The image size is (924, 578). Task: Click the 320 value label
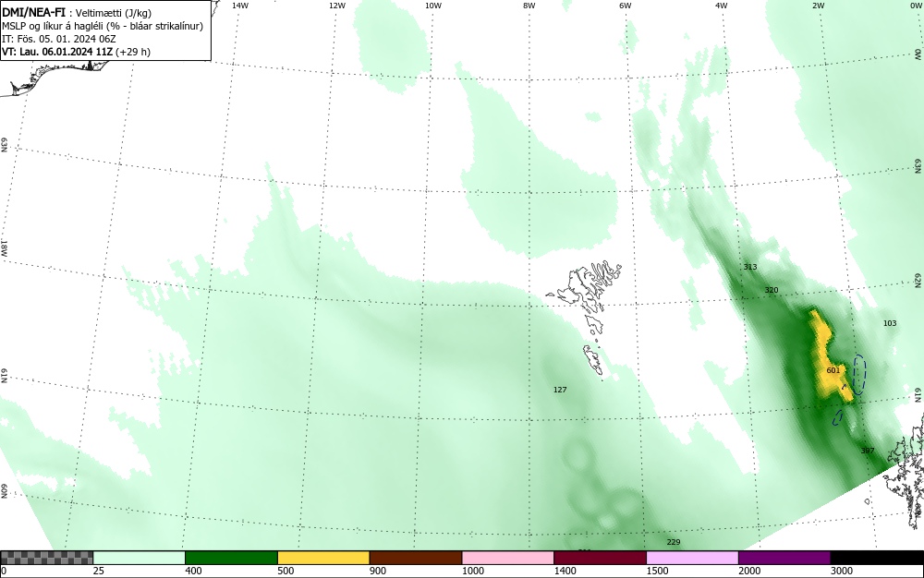(x=772, y=290)
